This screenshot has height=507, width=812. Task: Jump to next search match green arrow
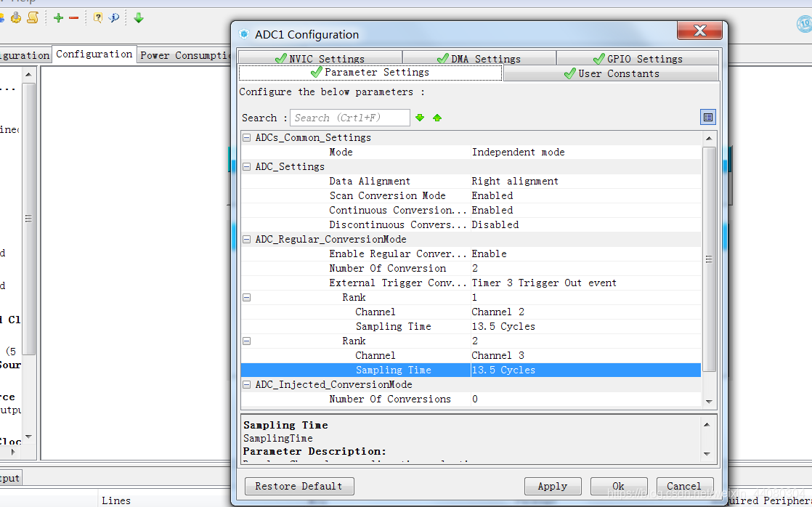(420, 118)
